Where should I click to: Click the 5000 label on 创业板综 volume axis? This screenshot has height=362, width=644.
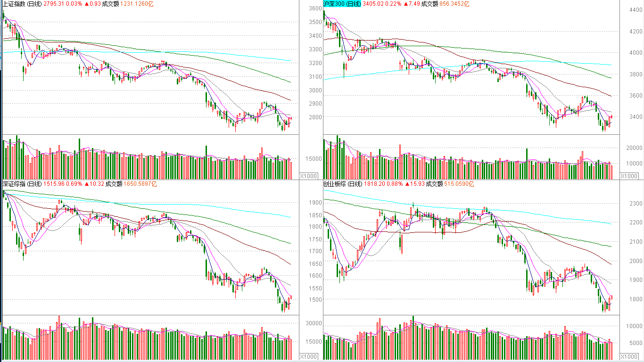(x=636, y=344)
